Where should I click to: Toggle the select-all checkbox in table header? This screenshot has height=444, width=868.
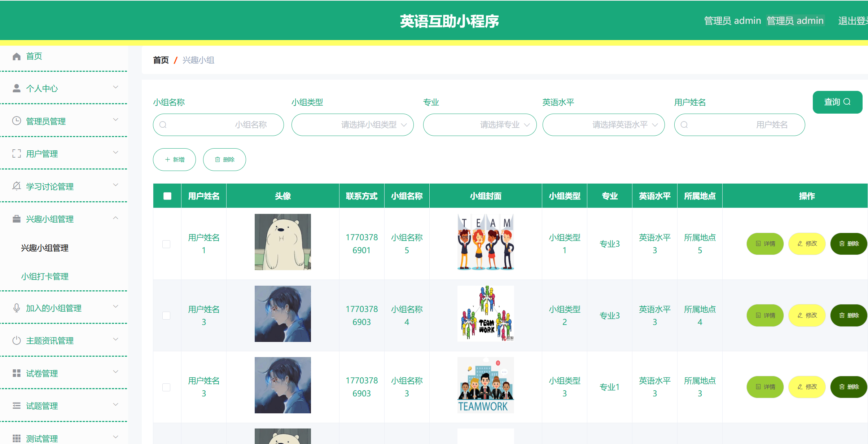(167, 195)
